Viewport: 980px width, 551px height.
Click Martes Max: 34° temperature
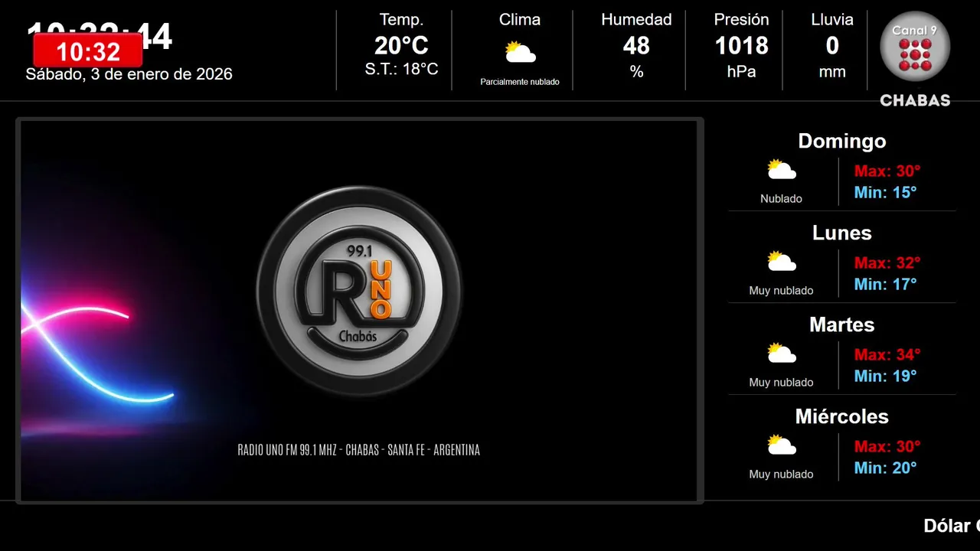point(887,354)
